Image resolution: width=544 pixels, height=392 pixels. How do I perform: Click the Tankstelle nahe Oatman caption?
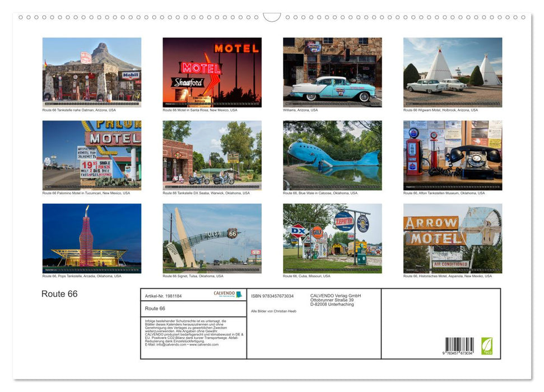(x=78, y=110)
